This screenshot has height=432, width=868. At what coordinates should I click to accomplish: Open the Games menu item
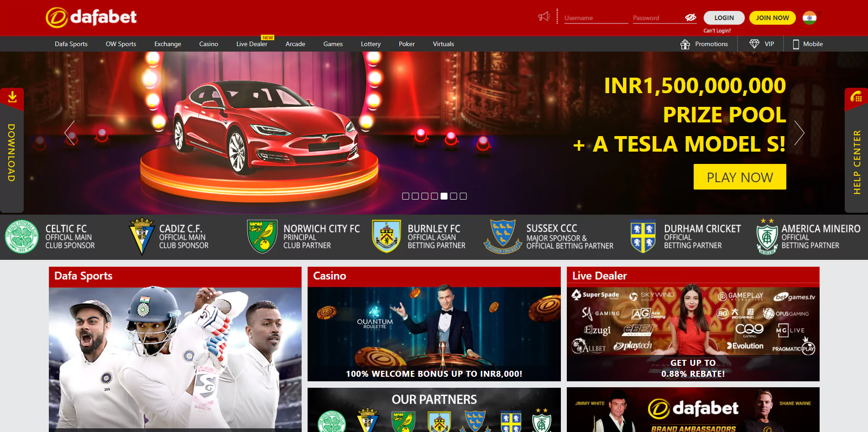pyautogui.click(x=333, y=44)
